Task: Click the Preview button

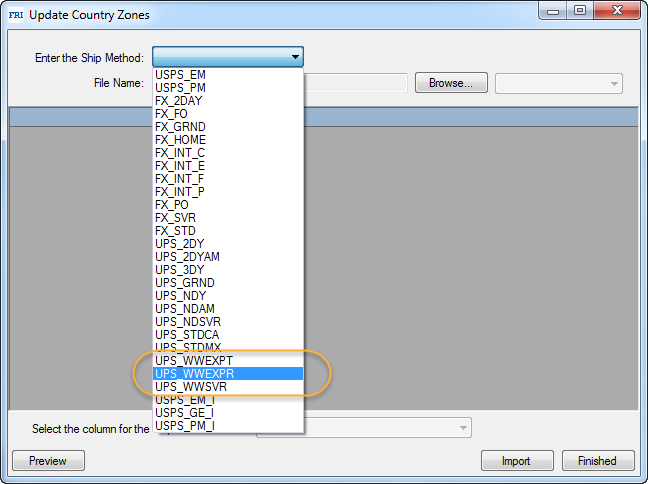Action: pyautogui.click(x=48, y=461)
